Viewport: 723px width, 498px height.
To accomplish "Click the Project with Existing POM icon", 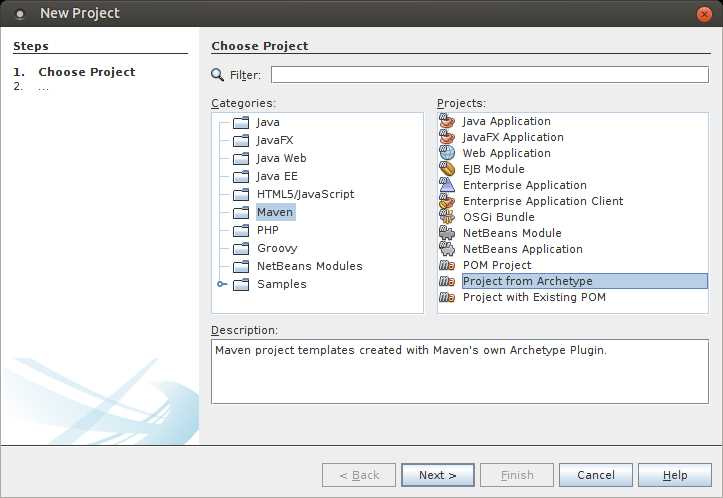I will pyautogui.click(x=447, y=297).
